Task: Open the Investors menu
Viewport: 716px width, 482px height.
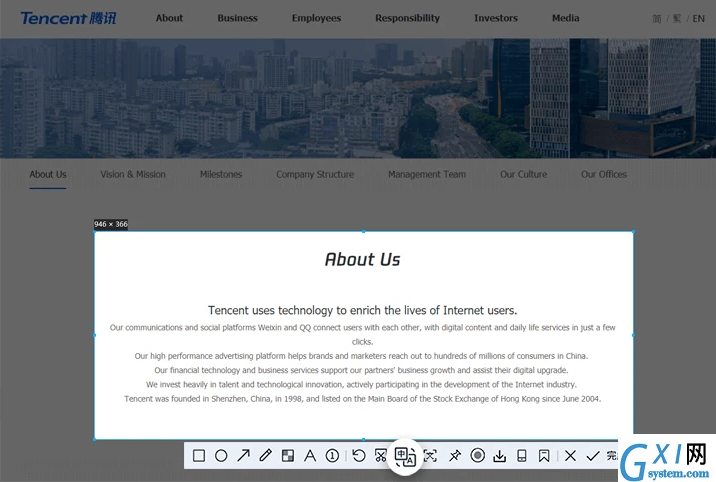Action: pos(496,18)
